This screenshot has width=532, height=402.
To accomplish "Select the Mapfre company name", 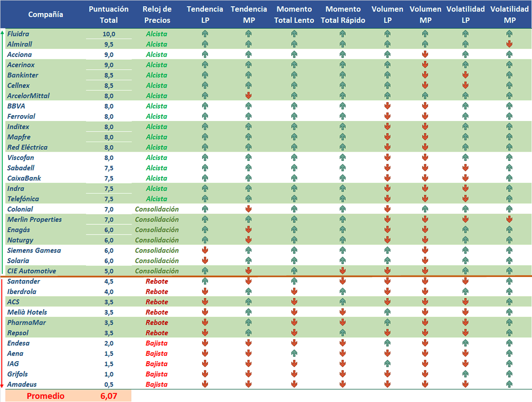I will (x=19, y=137).
